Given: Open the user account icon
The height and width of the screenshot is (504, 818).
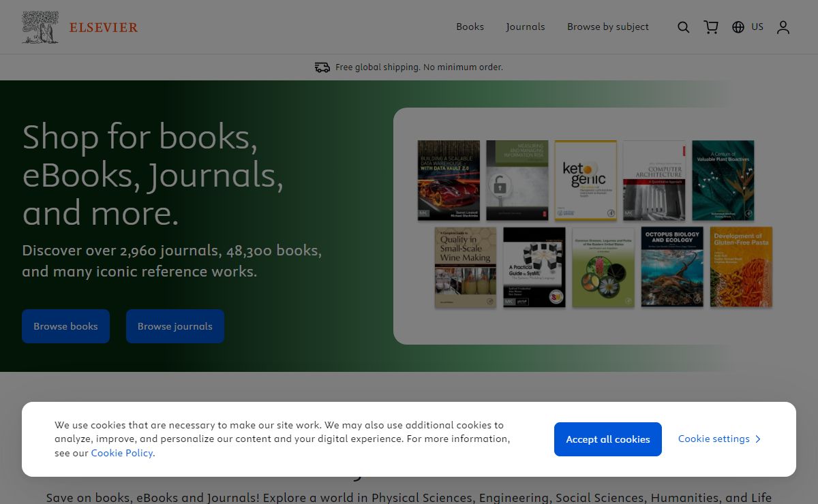Looking at the screenshot, I should click(x=783, y=27).
